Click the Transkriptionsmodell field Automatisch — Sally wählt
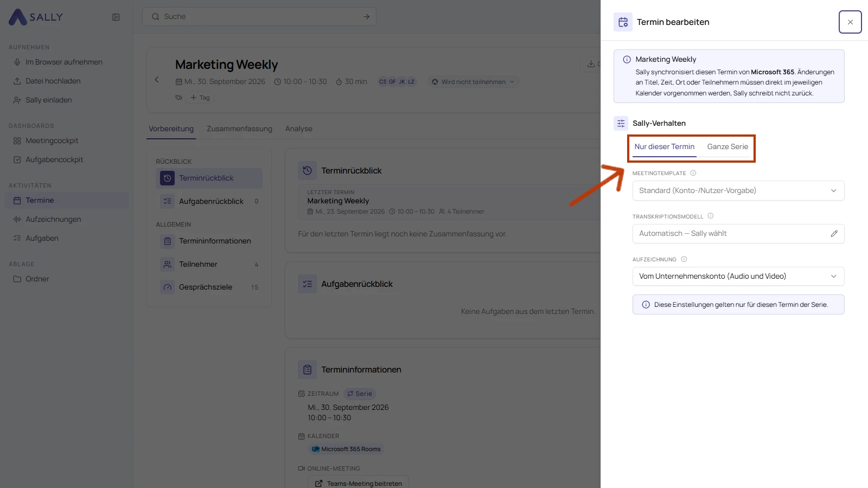 738,234
